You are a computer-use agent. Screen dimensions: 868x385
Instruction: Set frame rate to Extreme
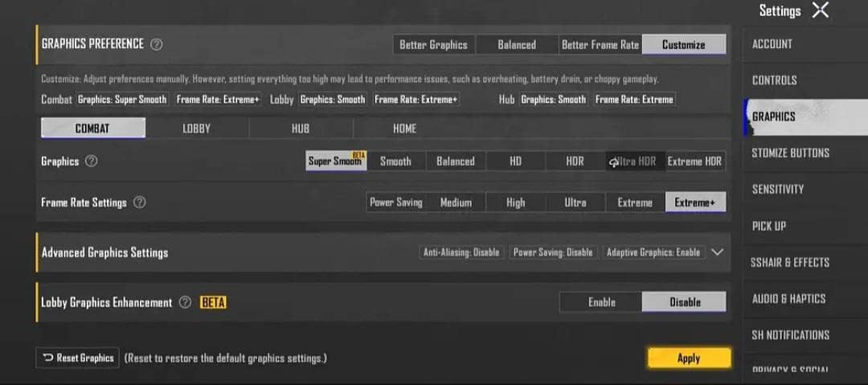(x=635, y=203)
